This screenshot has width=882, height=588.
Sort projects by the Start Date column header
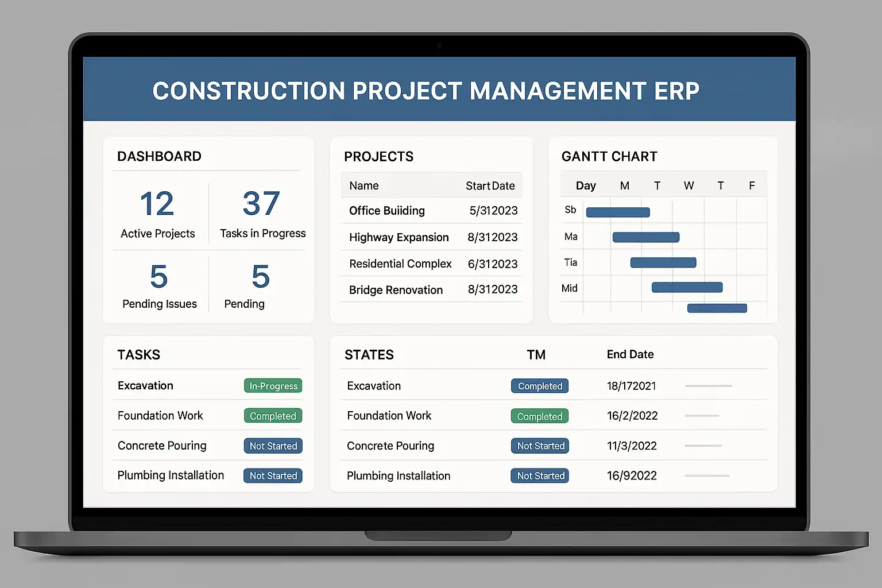click(x=490, y=185)
